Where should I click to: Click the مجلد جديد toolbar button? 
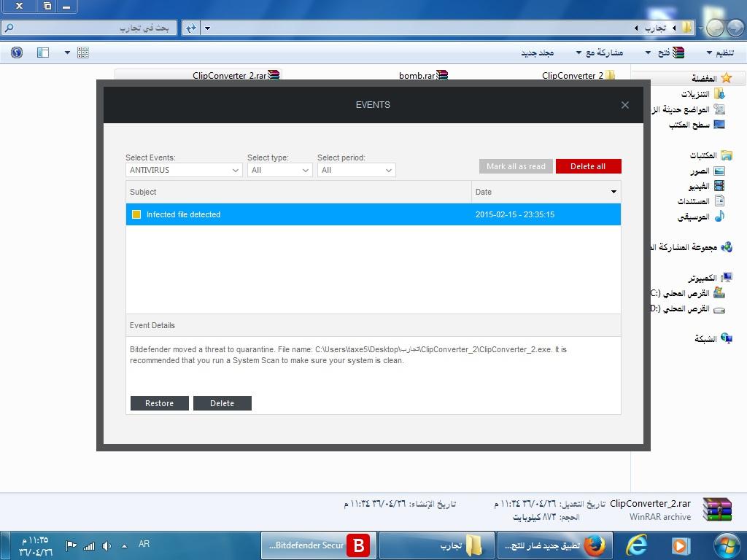(x=538, y=52)
